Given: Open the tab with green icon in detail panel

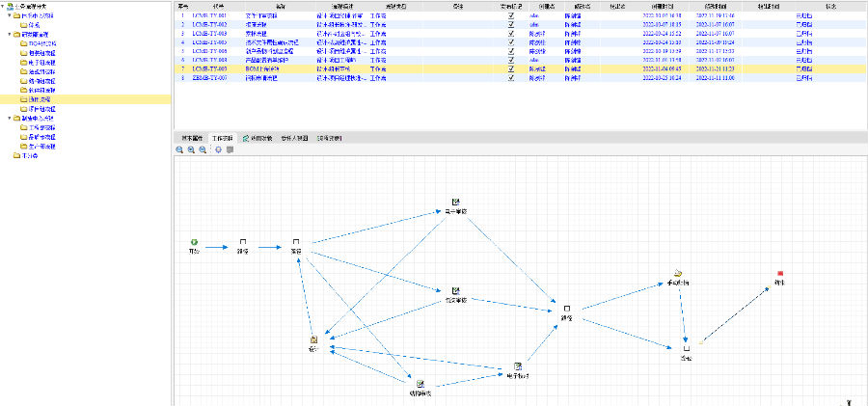Looking at the screenshot, I should 259,139.
